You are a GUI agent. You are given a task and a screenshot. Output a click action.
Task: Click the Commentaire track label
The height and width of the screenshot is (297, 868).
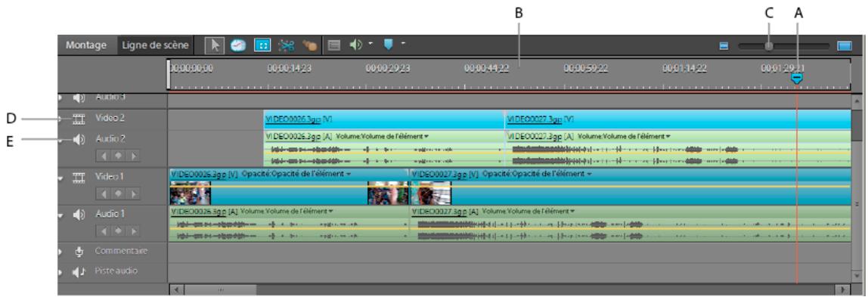(x=121, y=251)
